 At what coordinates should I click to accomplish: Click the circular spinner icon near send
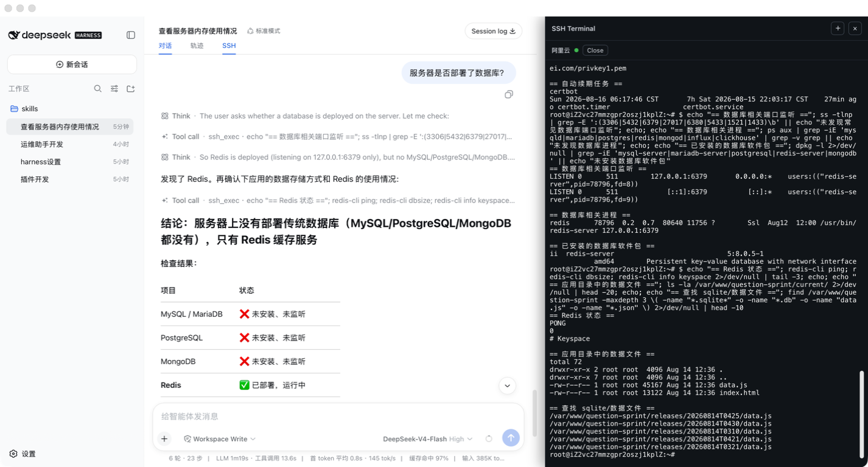coord(489,439)
